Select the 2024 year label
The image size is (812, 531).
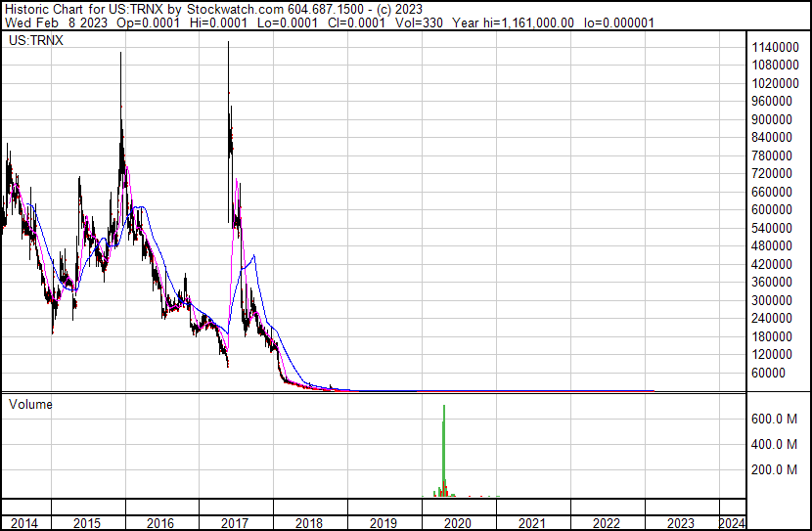pyautogui.click(x=732, y=523)
